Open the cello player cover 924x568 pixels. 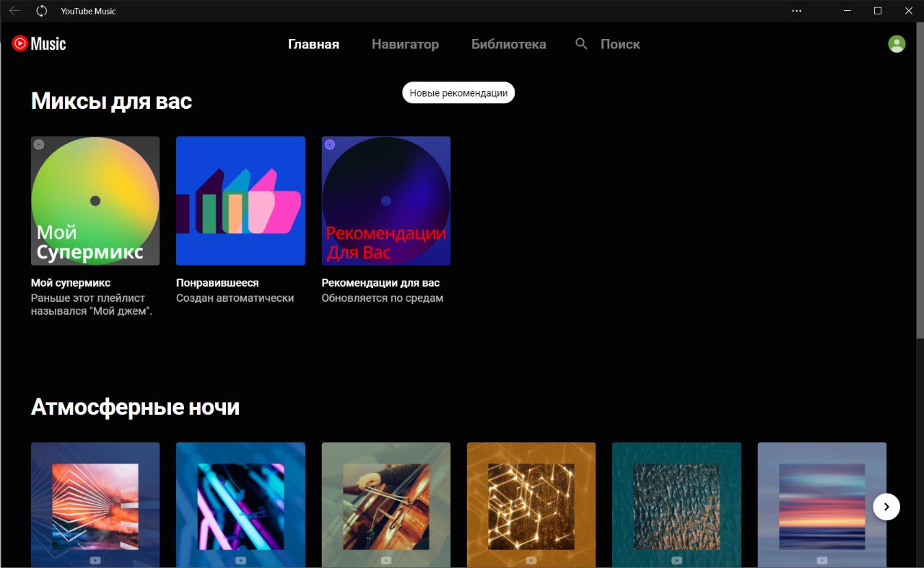(386, 505)
